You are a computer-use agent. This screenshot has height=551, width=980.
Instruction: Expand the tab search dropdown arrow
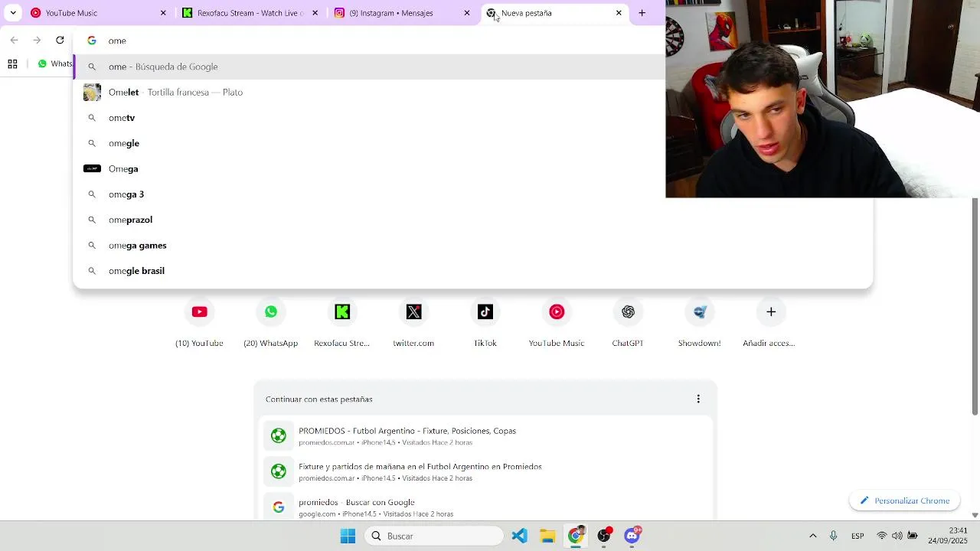[13, 13]
